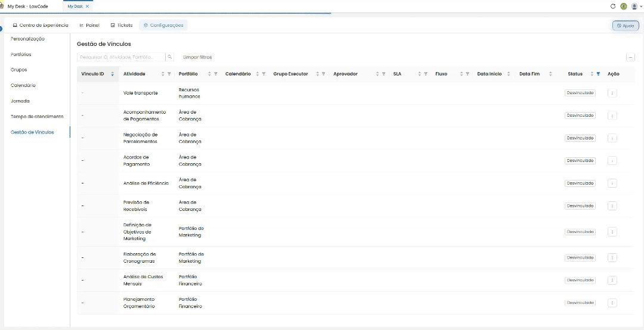Viewport: 644px width, 330px height.
Task: Open Grupos in the sidebar
Action: tap(19, 70)
